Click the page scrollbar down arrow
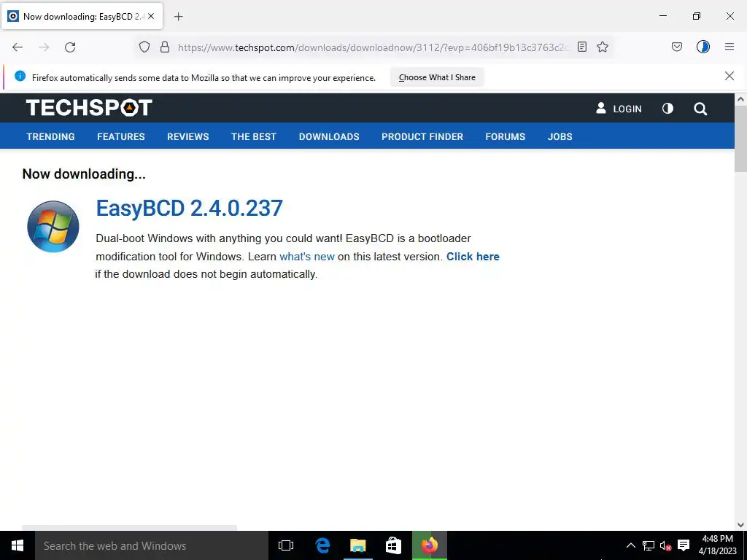747x560 pixels. pos(740,525)
